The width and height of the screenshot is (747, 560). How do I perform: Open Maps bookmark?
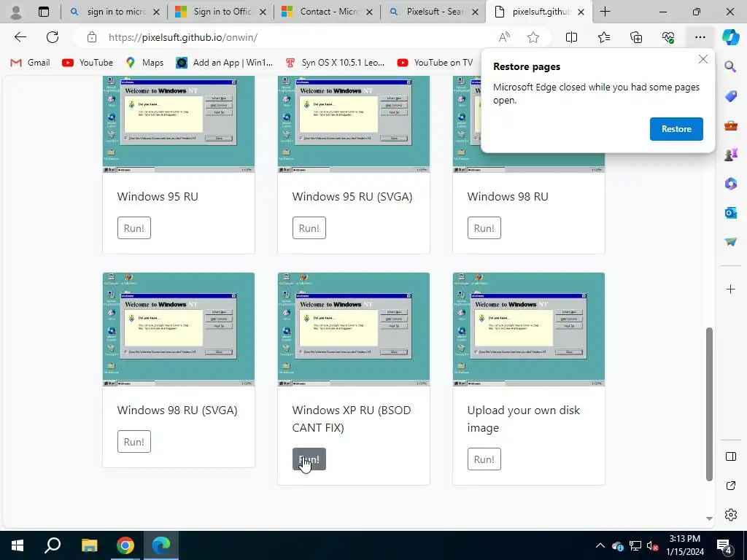144,63
